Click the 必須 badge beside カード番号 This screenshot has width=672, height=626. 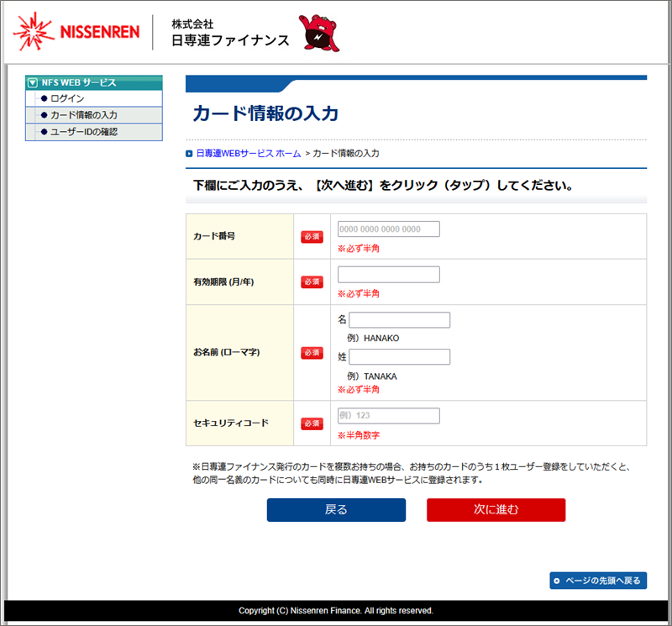click(312, 237)
